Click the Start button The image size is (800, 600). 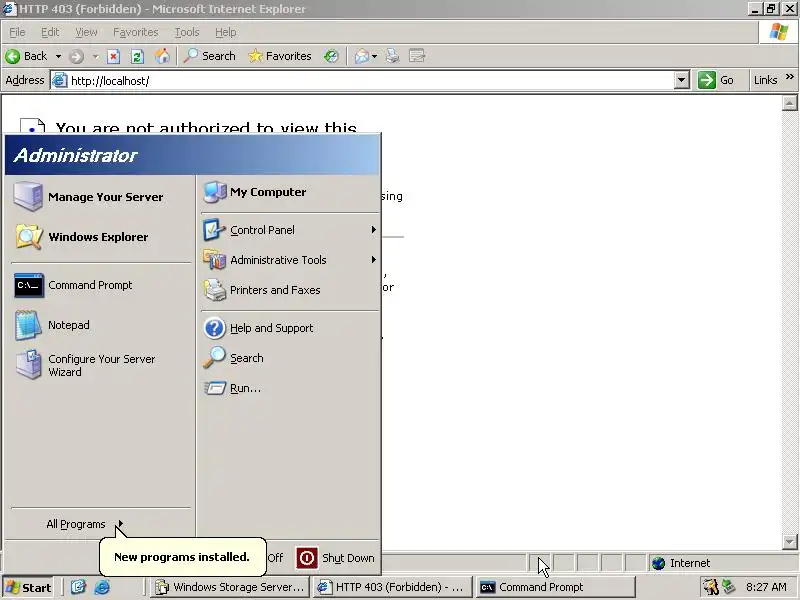[x=29, y=587]
